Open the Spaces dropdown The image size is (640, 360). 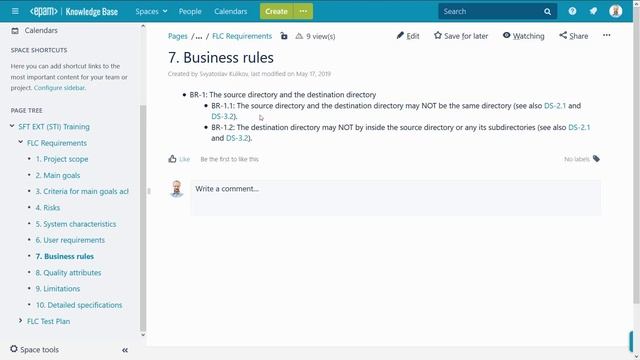[151, 11]
